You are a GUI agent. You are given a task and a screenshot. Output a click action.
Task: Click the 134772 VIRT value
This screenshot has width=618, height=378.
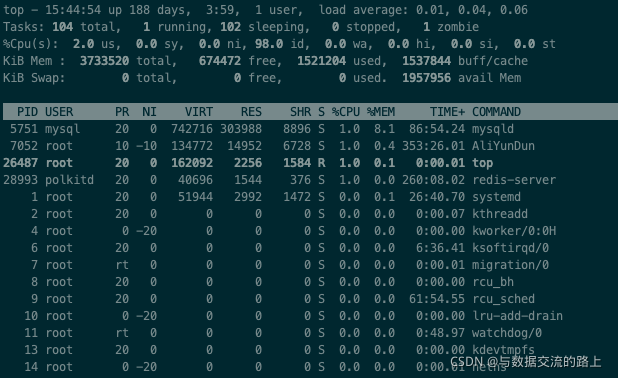[x=192, y=146]
